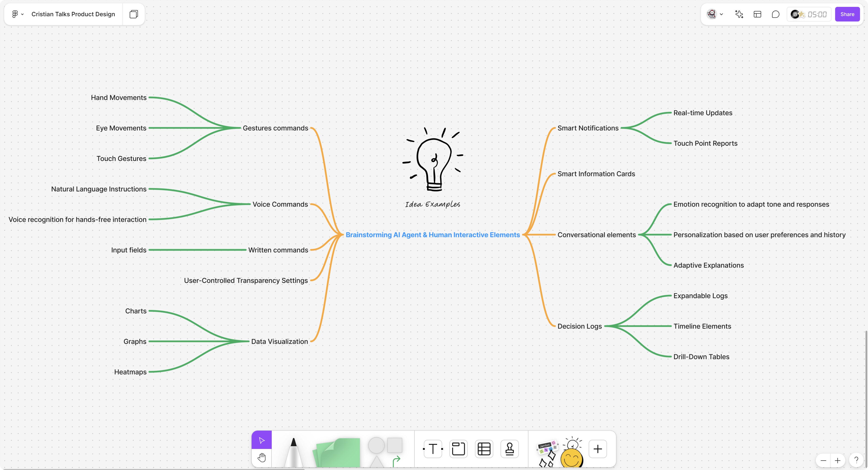Click the music vinyl icon beside timer
This screenshot has width=868, height=470.
point(795,14)
